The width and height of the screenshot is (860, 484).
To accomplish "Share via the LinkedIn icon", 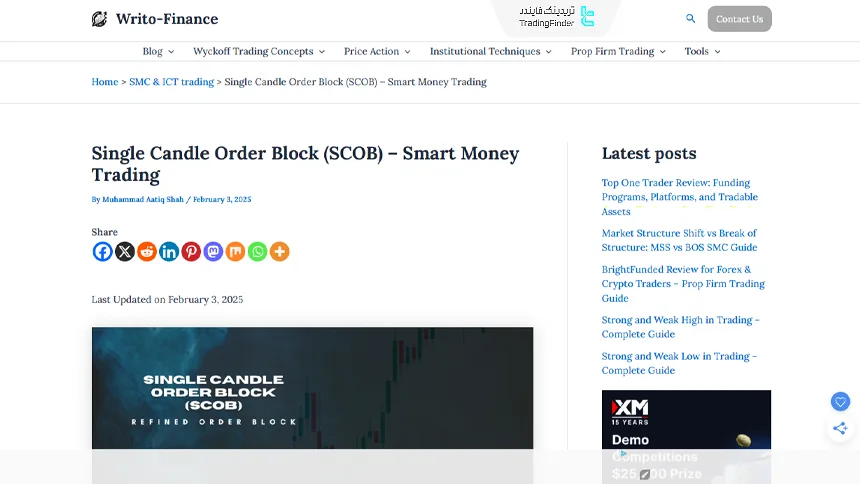I will click(169, 252).
